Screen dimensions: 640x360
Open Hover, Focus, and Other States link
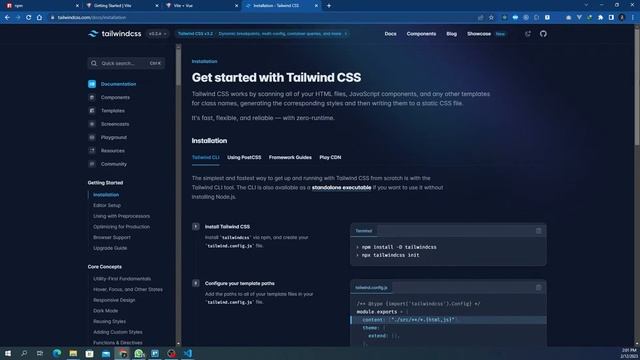[x=128, y=289]
